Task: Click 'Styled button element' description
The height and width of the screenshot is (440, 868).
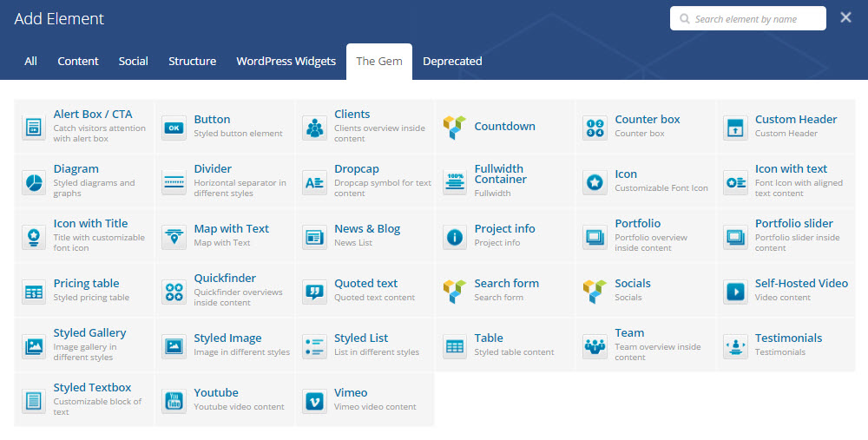Action: pos(238,134)
